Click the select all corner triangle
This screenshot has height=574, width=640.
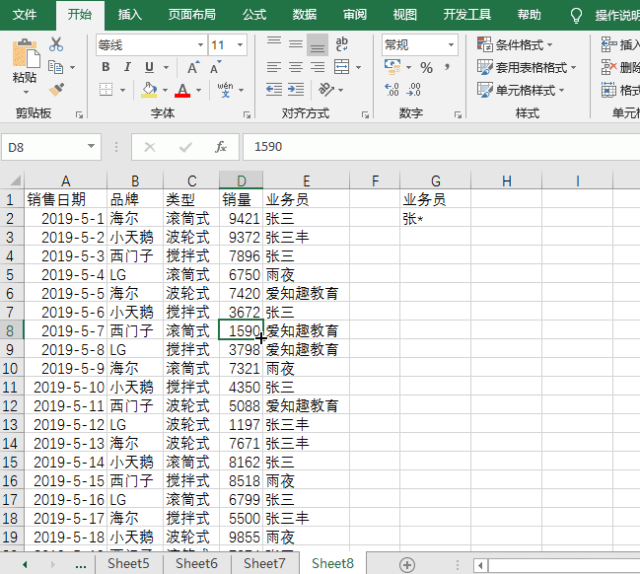point(15,180)
